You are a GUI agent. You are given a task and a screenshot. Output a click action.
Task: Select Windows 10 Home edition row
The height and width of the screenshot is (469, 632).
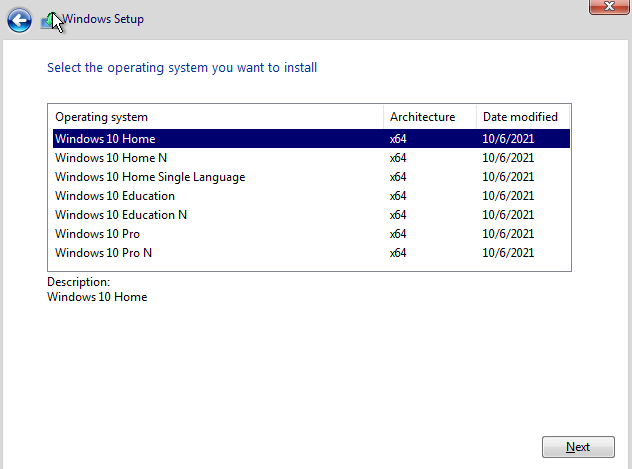pos(311,139)
